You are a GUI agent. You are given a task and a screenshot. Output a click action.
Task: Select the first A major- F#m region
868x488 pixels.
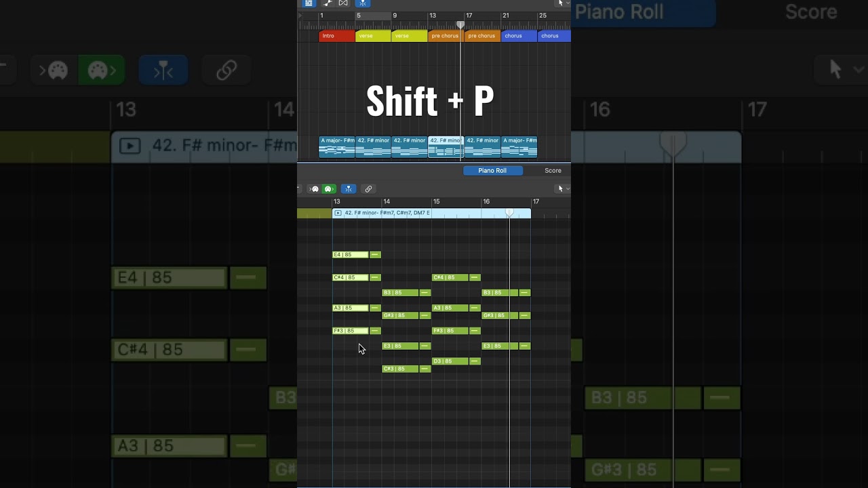tap(337, 147)
